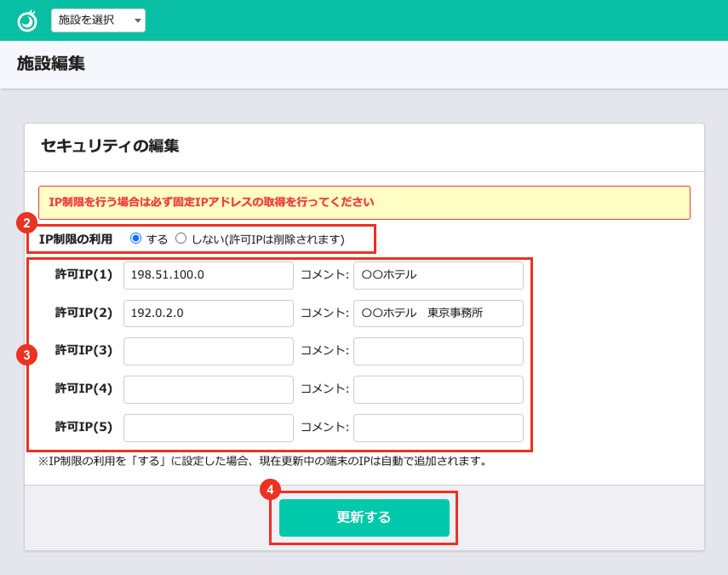Viewport: 728px width, 575px height.
Task: Click the green swirl logo icon
Action: (x=27, y=20)
